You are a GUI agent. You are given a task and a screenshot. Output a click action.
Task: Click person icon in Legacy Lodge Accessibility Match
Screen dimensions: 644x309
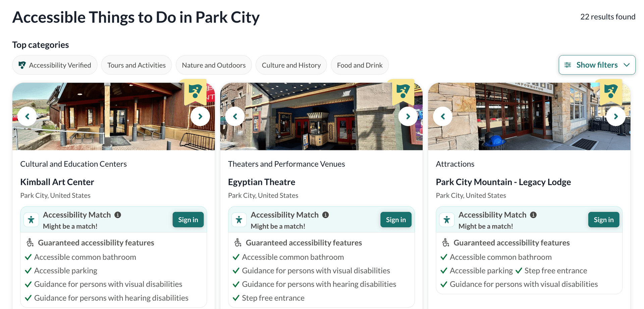[447, 220]
